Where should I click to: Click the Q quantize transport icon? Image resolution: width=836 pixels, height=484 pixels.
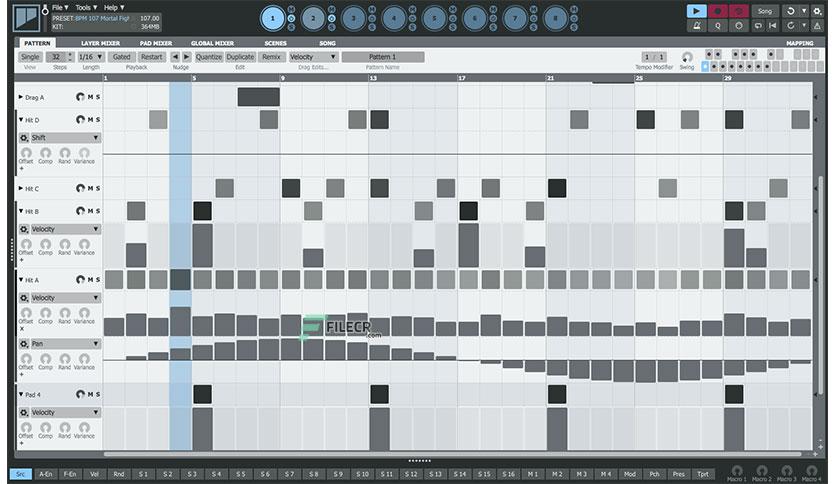pyautogui.click(x=718, y=26)
